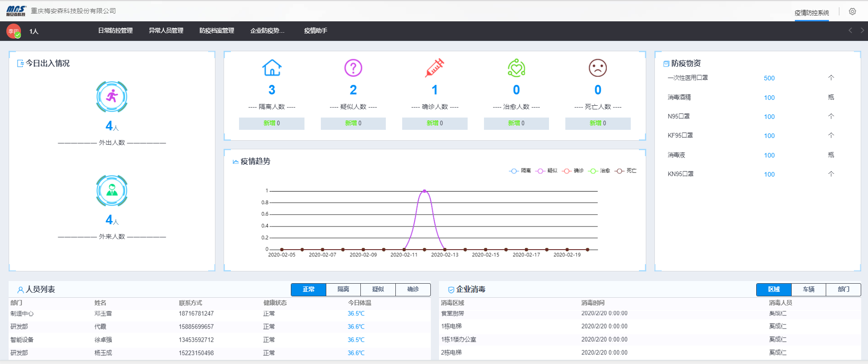
Task: Click the 李四 user avatar
Action: coord(14,31)
